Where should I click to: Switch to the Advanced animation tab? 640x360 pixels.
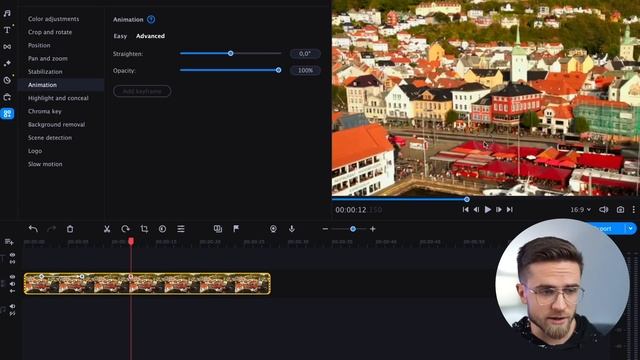(x=150, y=36)
